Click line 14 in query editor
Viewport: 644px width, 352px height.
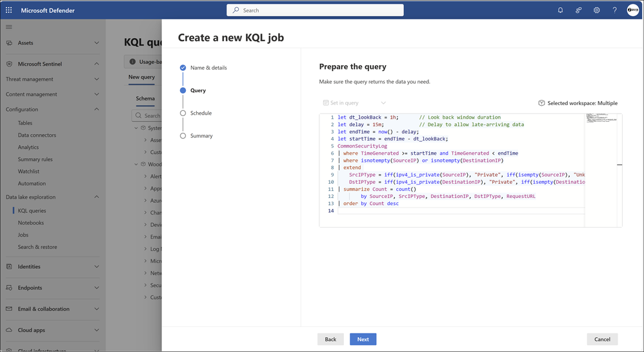(x=460, y=211)
